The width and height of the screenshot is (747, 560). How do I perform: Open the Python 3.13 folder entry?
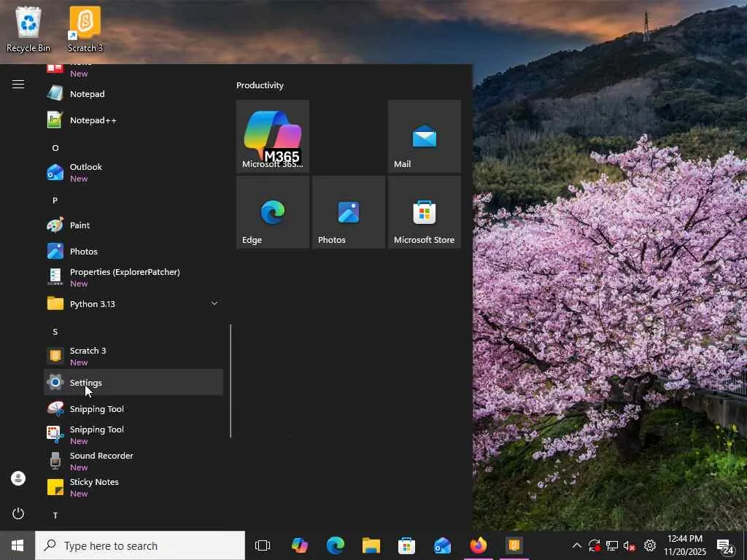coord(133,304)
